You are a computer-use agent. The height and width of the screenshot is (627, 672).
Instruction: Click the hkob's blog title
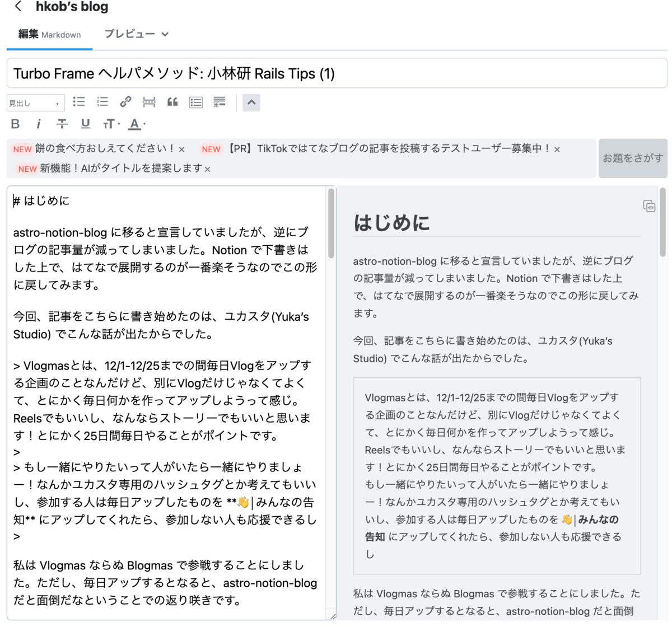point(72,7)
